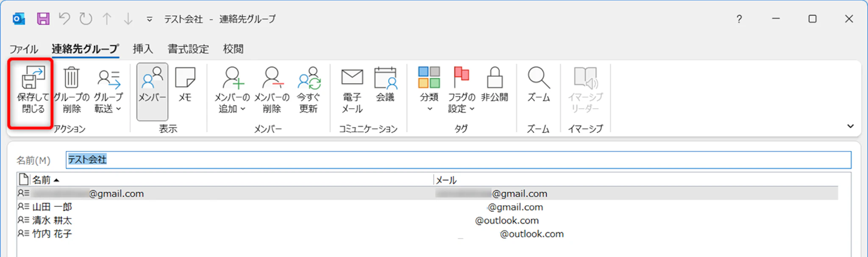868x257 pixels.
Task: Save using the quick access floppy icon
Action: [x=43, y=19]
